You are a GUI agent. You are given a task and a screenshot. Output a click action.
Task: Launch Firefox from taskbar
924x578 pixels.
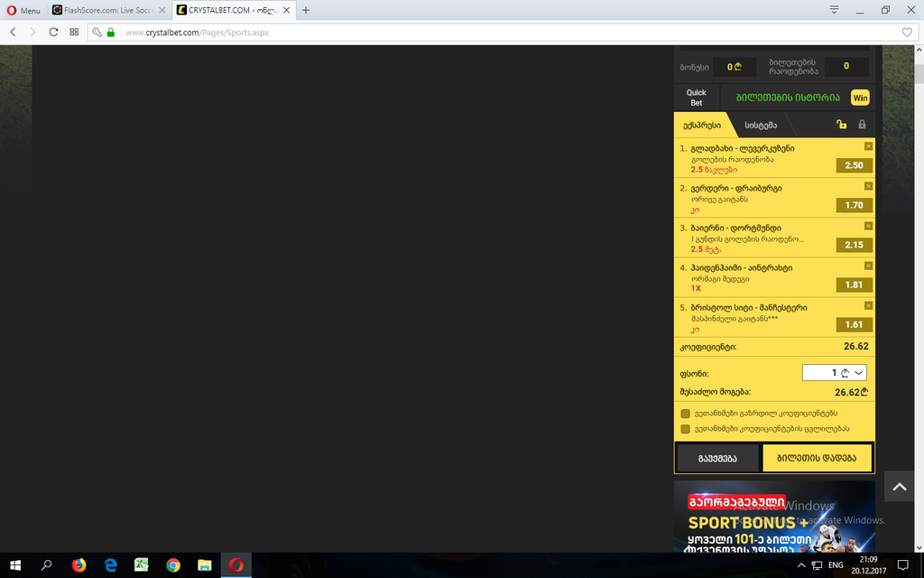[x=79, y=565]
